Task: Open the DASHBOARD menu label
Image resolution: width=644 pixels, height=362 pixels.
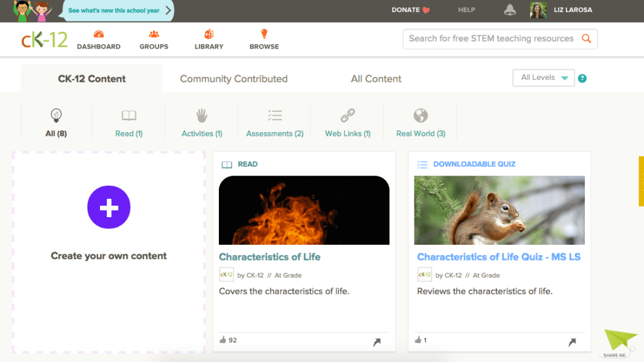Action: (x=99, y=47)
